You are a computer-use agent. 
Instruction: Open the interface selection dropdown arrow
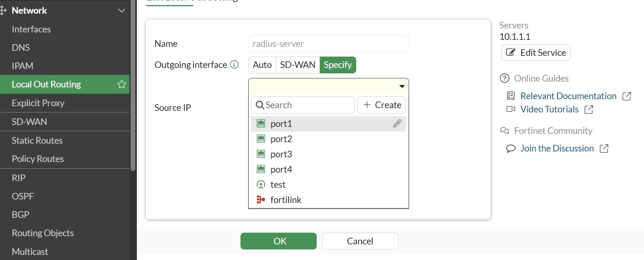point(402,86)
